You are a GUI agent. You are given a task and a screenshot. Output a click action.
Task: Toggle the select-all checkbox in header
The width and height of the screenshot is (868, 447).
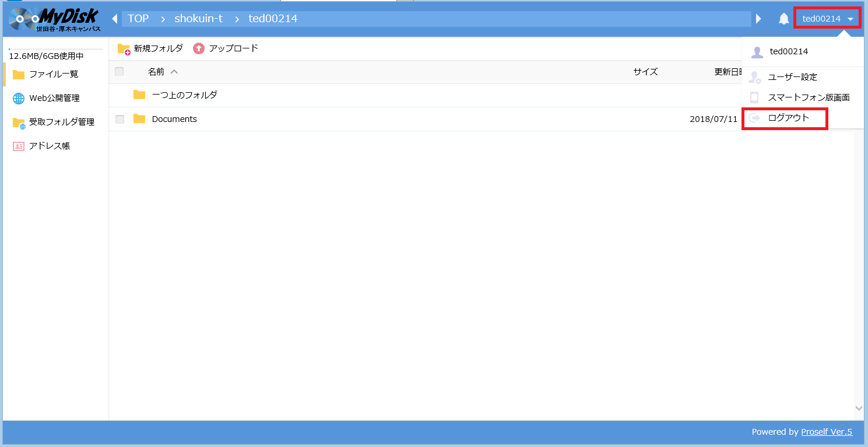pyautogui.click(x=120, y=72)
